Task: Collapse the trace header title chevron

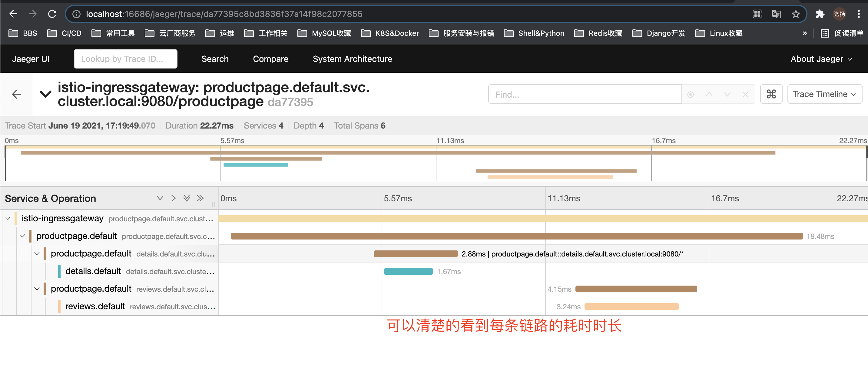Action: [x=46, y=94]
